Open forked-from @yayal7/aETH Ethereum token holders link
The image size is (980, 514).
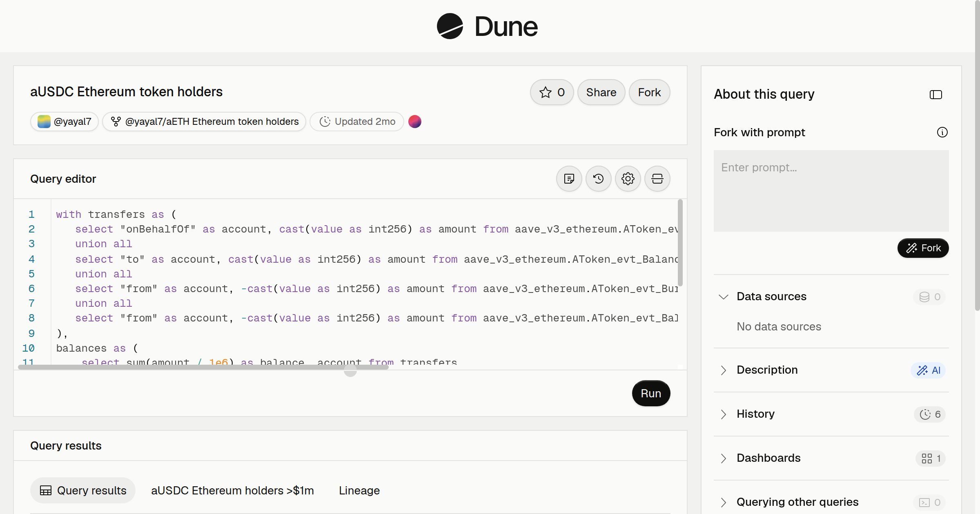tap(204, 122)
